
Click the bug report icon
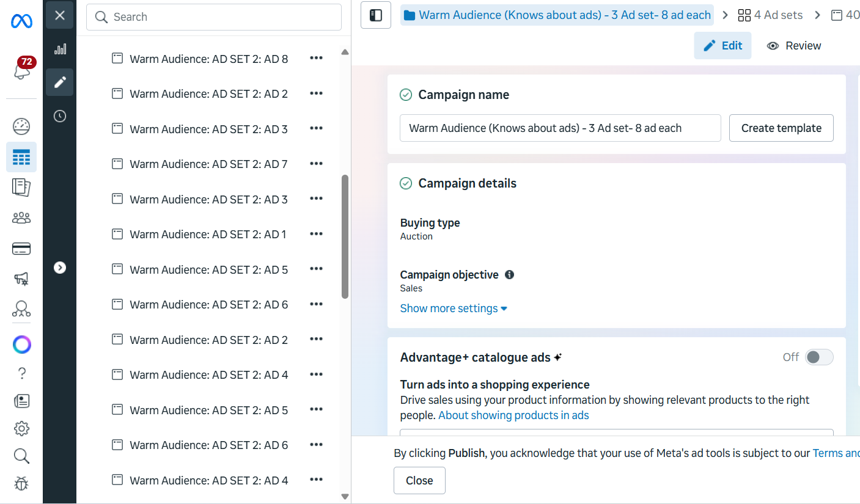[21, 484]
